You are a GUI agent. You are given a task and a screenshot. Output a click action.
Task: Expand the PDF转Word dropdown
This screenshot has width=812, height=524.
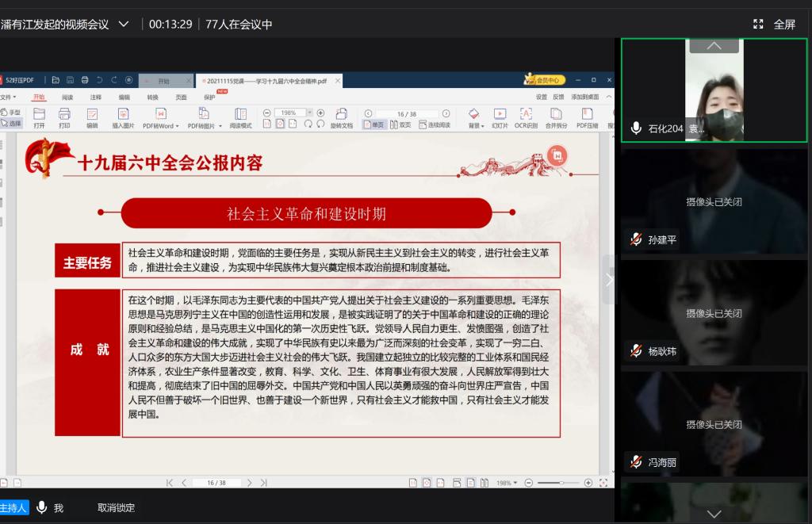coord(161,125)
